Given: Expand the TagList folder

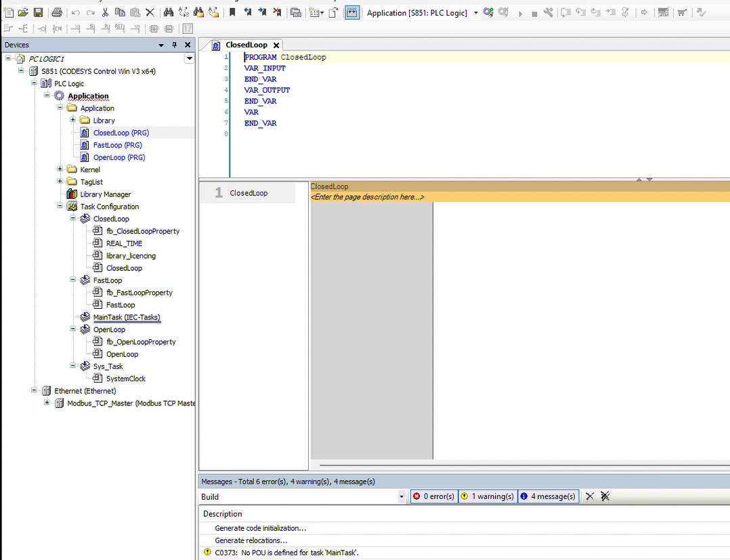Looking at the screenshot, I should click(60, 181).
